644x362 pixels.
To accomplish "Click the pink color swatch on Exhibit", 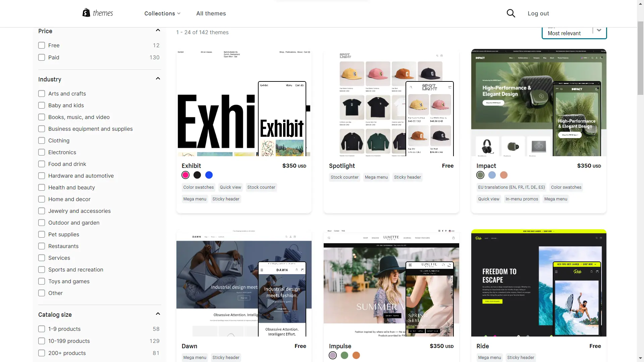I will [185, 175].
